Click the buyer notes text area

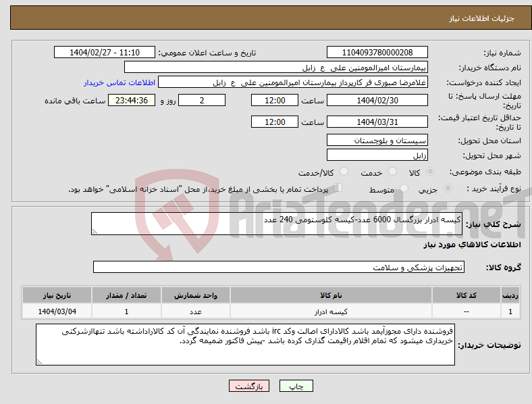245,345
